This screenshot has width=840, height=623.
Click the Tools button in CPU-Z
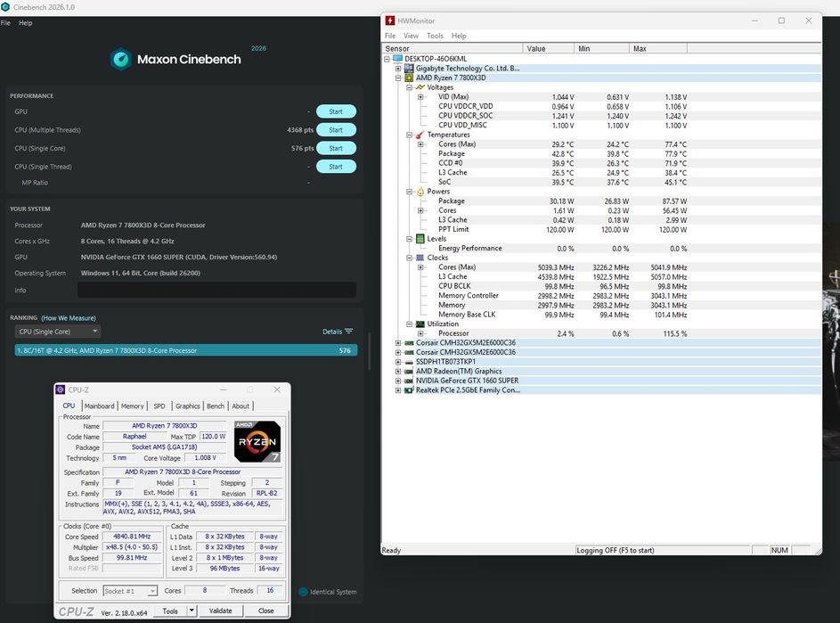[170, 611]
